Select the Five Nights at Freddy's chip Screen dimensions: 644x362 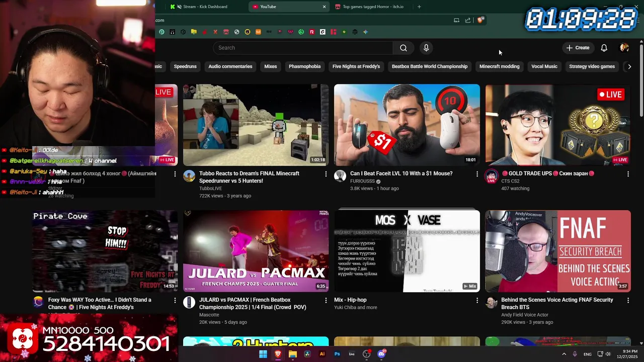tap(356, 66)
